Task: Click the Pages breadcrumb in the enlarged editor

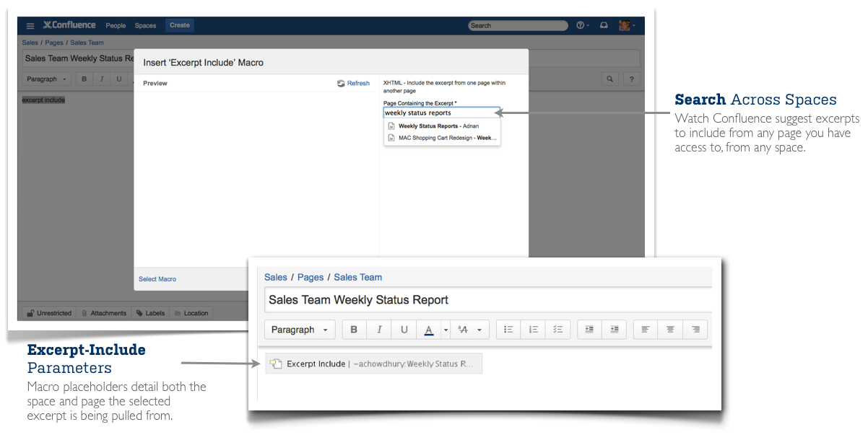Action: [x=311, y=277]
